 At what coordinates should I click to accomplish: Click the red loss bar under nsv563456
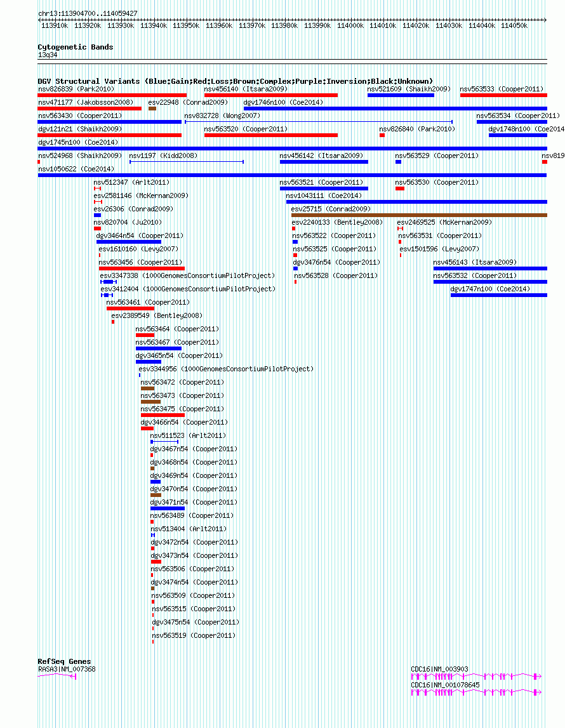[142, 269]
